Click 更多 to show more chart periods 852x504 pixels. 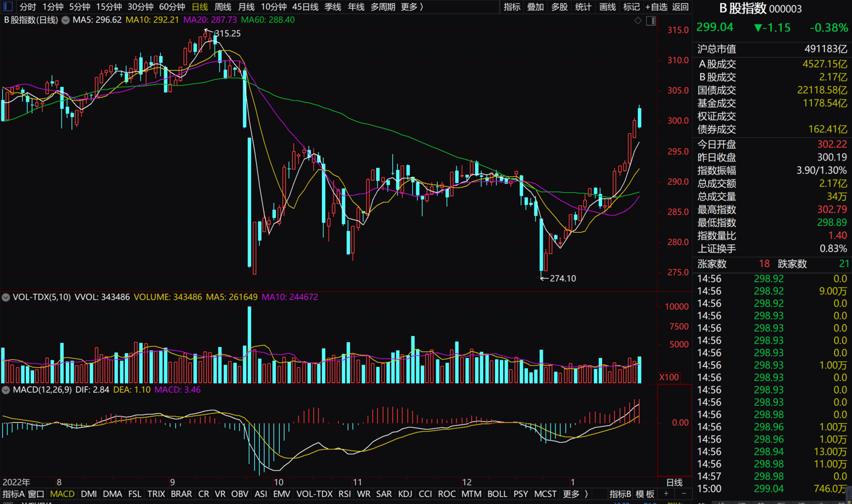(x=412, y=7)
